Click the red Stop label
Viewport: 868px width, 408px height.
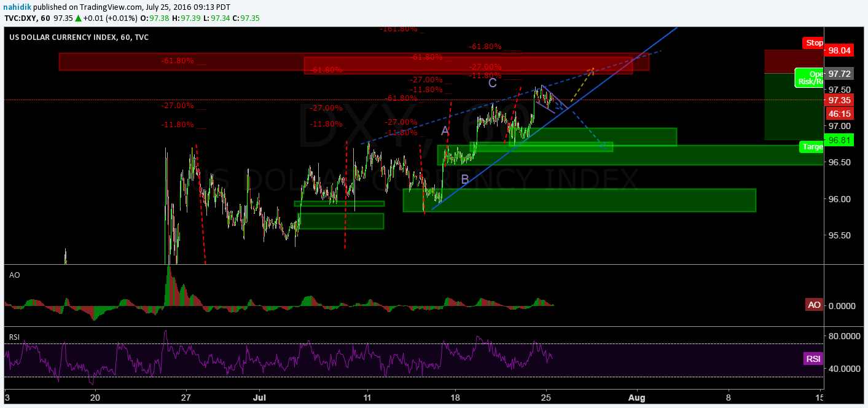point(813,43)
